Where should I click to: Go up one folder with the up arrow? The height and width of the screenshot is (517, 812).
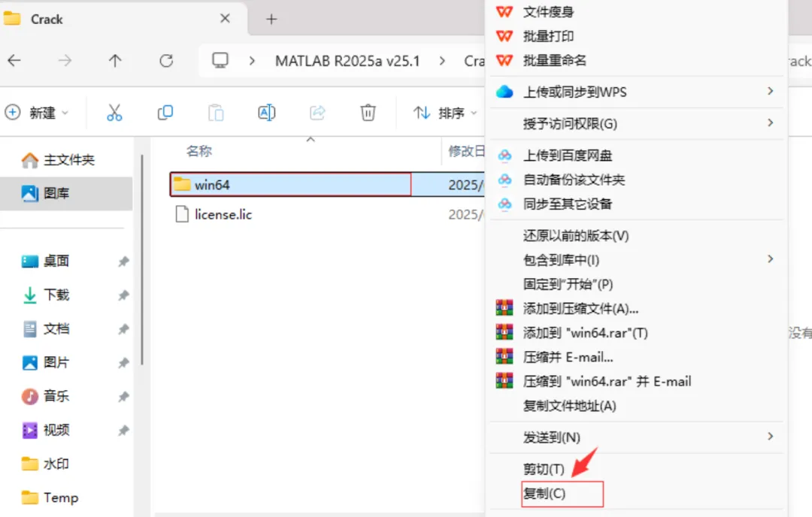[x=115, y=61]
